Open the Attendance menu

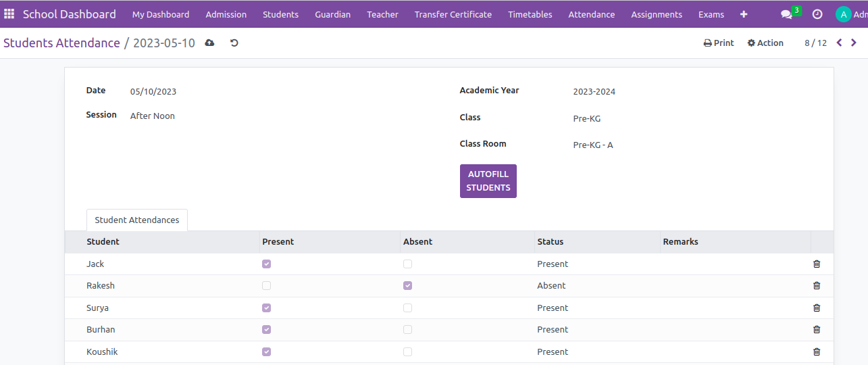pyautogui.click(x=592, y=14)
